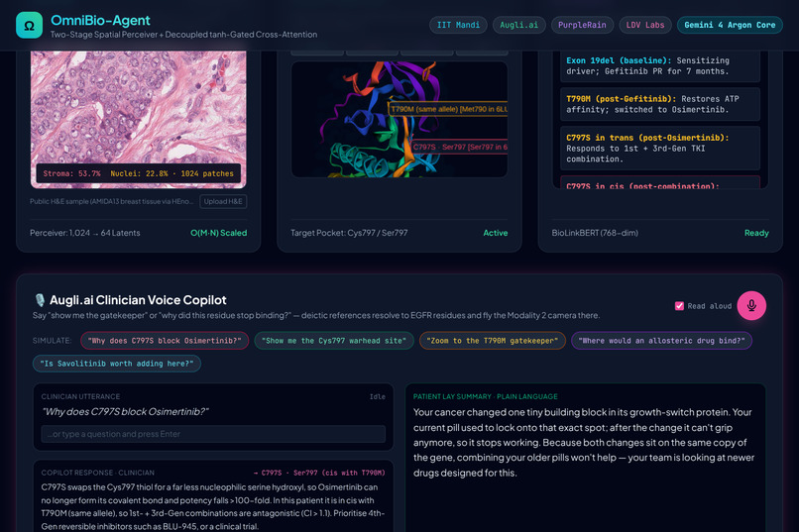Click the quoted clinician utterance text

point(125,411)
